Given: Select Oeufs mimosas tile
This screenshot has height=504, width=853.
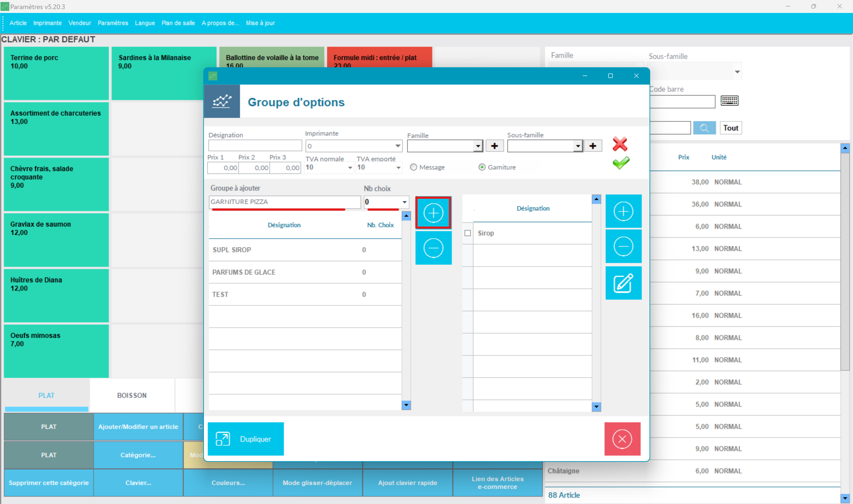Looking at the screenshot, I should point(56,351).
